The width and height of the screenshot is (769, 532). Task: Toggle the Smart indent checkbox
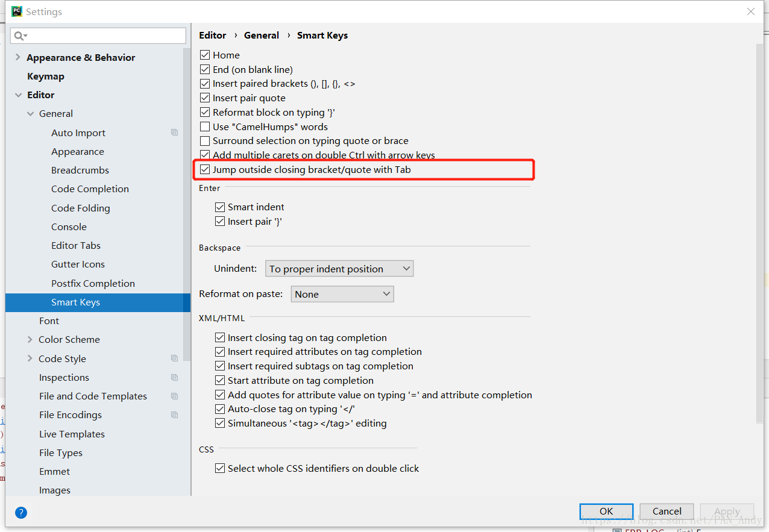point(220,207)
